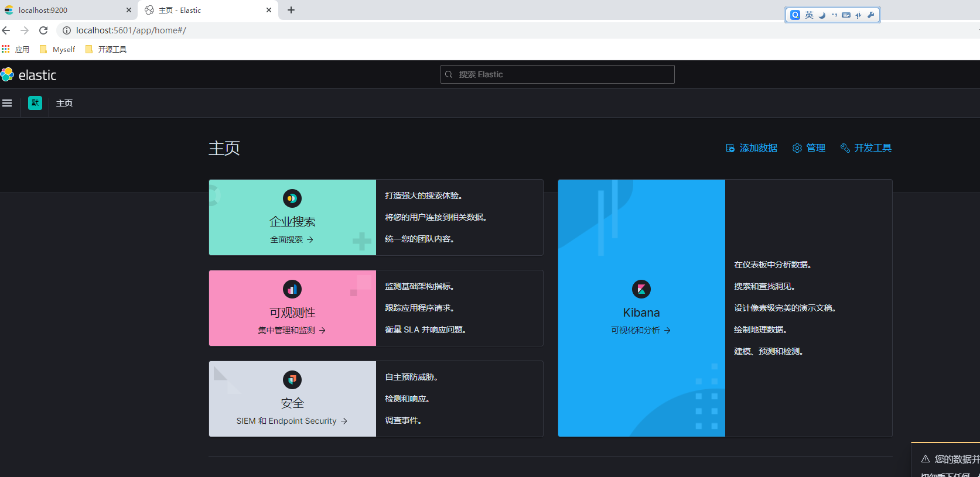980x477 pixels.
Task: Open the 添加数据 link
Action: point(752,148)
